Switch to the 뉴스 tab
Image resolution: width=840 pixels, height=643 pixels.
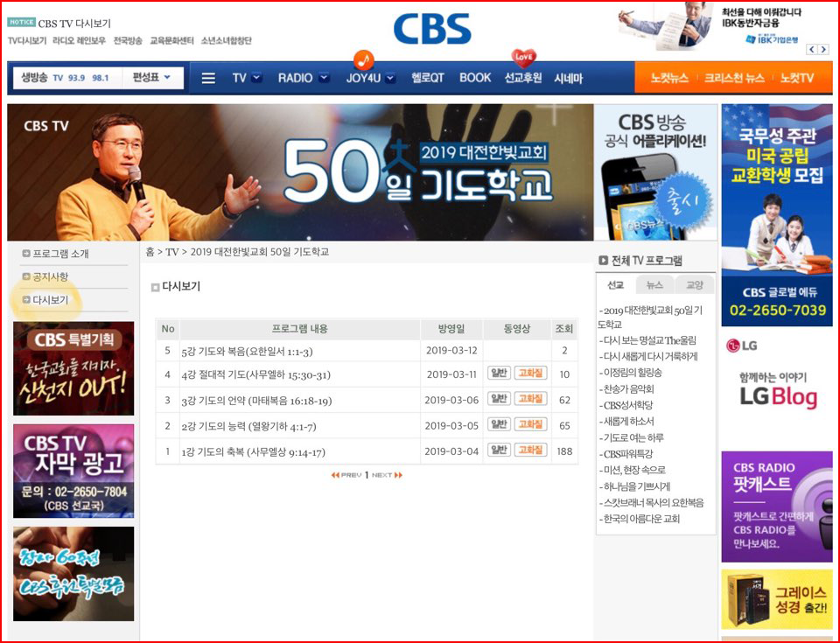pos(655,285)
